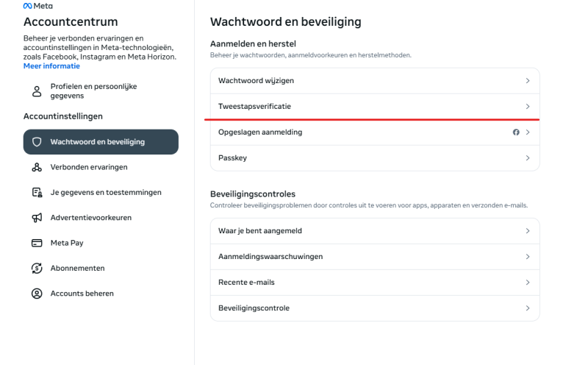
Task: Open the Passkey row chevron
Action: [528, 158]
